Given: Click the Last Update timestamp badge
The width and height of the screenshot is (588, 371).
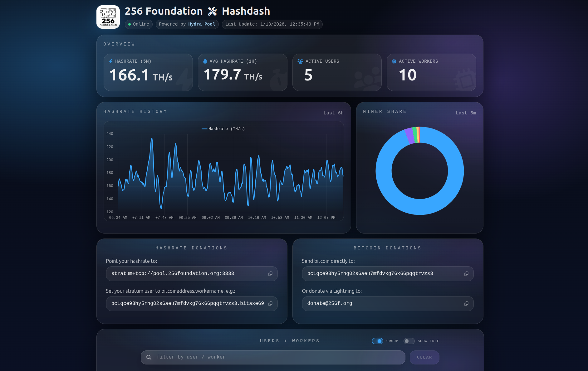Looking at the screenshot, I should tap(272, 24).
